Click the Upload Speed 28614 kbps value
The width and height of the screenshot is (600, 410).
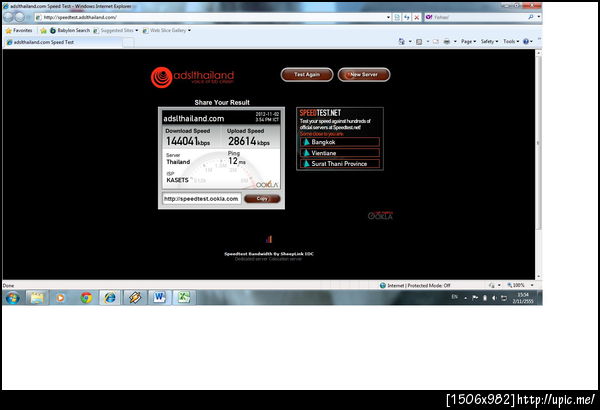[249, 141]
